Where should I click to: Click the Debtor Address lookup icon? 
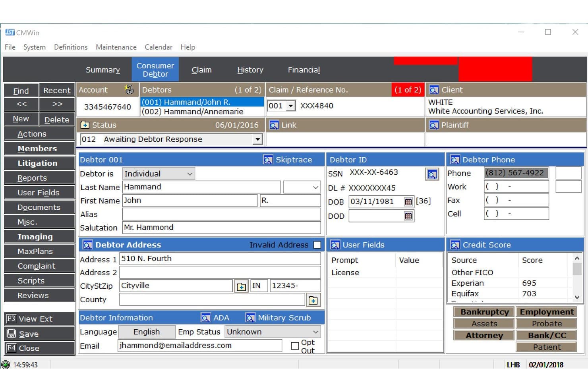point(87,245)
